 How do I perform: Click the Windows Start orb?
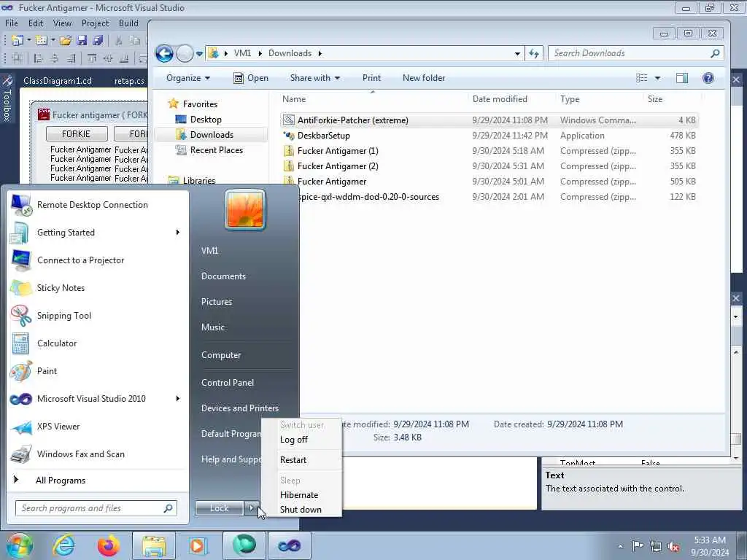(20, 545)
